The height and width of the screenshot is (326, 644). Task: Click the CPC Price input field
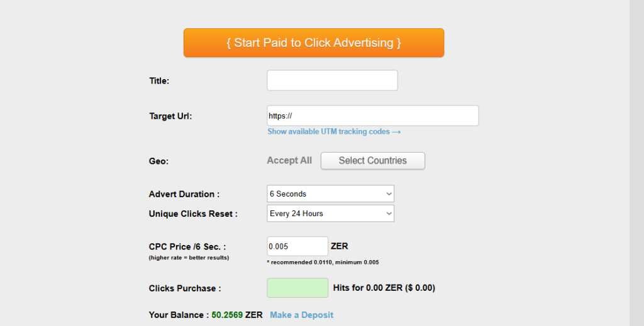point(297,246)
